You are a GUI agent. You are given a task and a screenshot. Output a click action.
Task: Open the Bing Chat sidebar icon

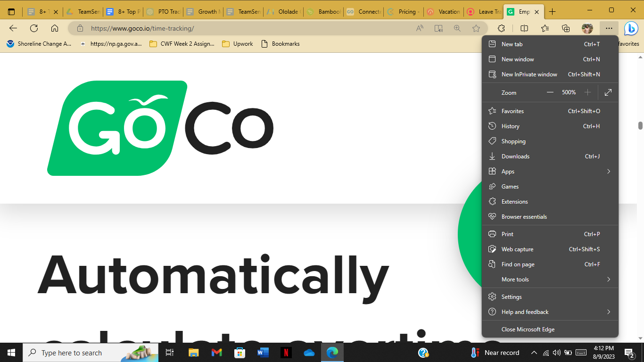click(631, 28)
